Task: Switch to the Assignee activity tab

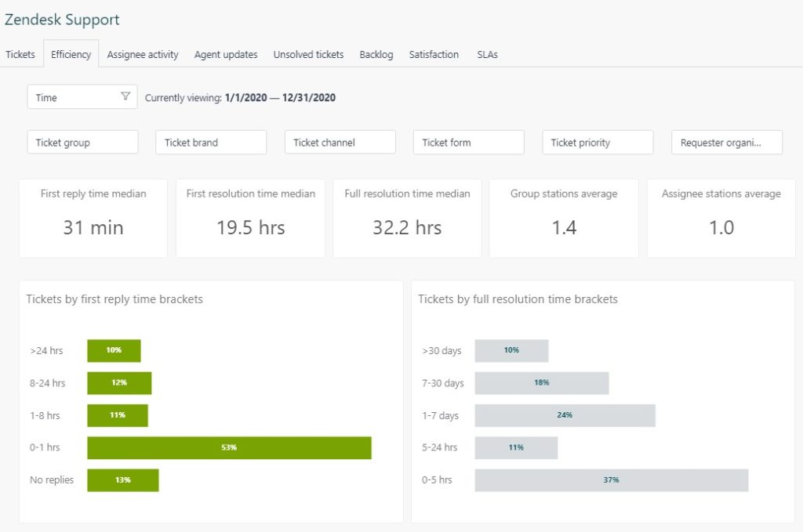Action: coord(143,54)
